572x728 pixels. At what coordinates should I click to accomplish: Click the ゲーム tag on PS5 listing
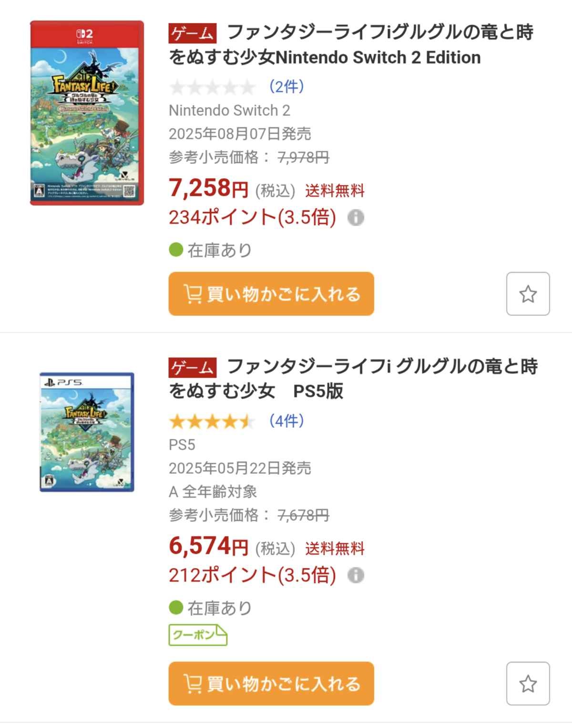(x=193, y=367)
